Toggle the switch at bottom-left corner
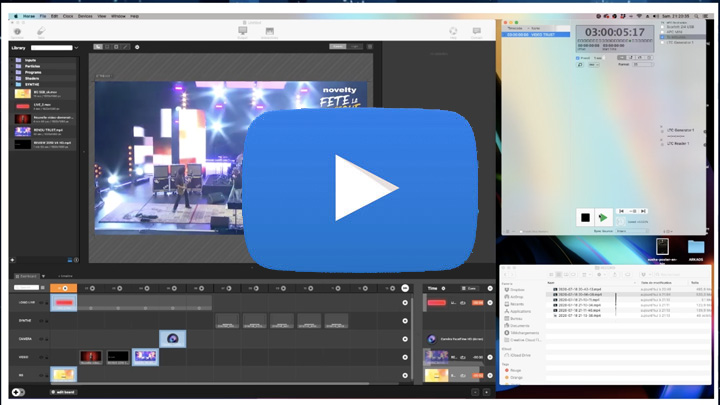 pos(18,392)
